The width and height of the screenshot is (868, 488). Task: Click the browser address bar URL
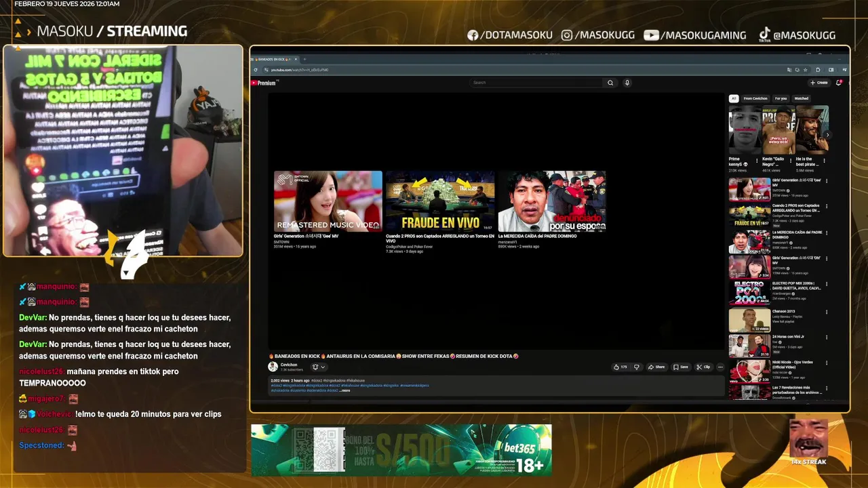[x=299, y=70]
